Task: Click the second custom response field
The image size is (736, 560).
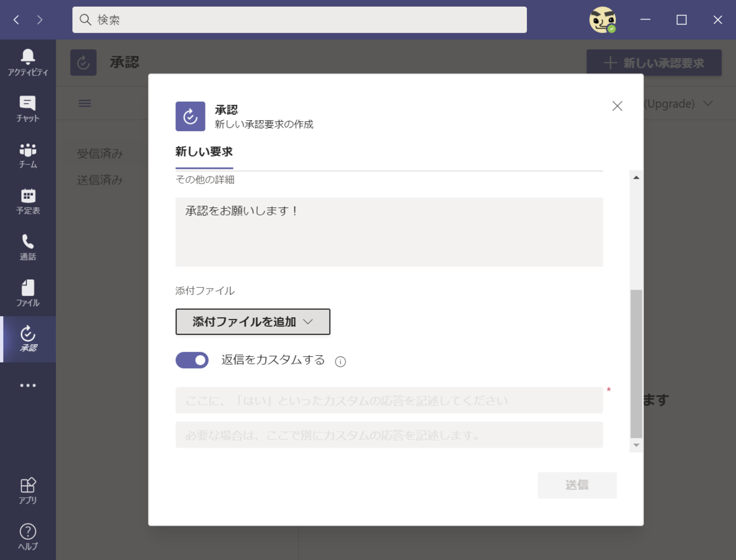Action: pyautogui.click(x=389, y=435)
